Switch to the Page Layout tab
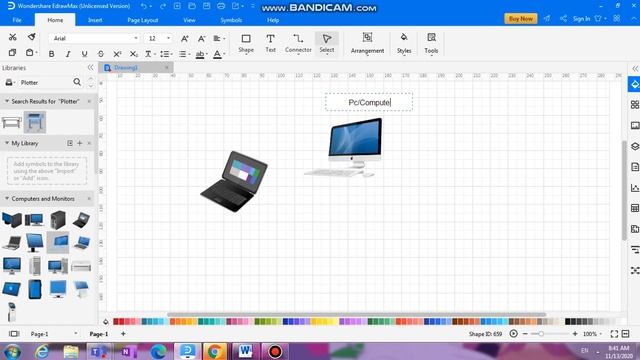 click(142, 20)
